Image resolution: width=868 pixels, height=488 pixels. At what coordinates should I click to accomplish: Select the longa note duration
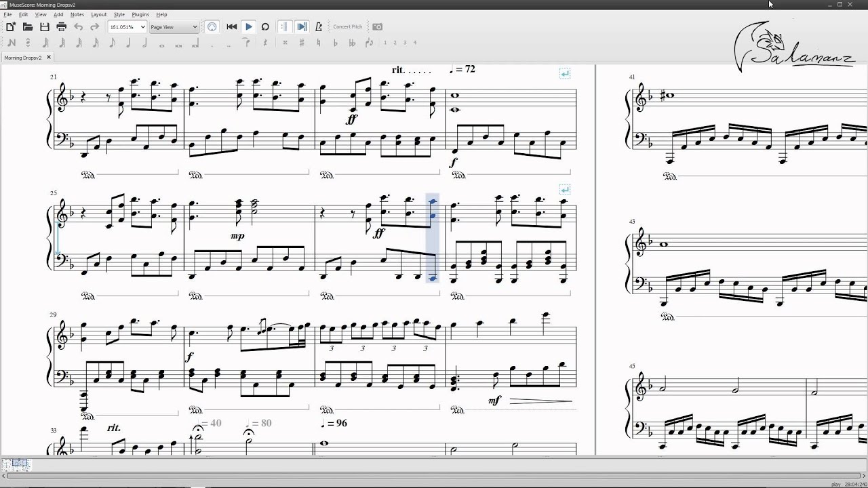(x=195, y=43)
